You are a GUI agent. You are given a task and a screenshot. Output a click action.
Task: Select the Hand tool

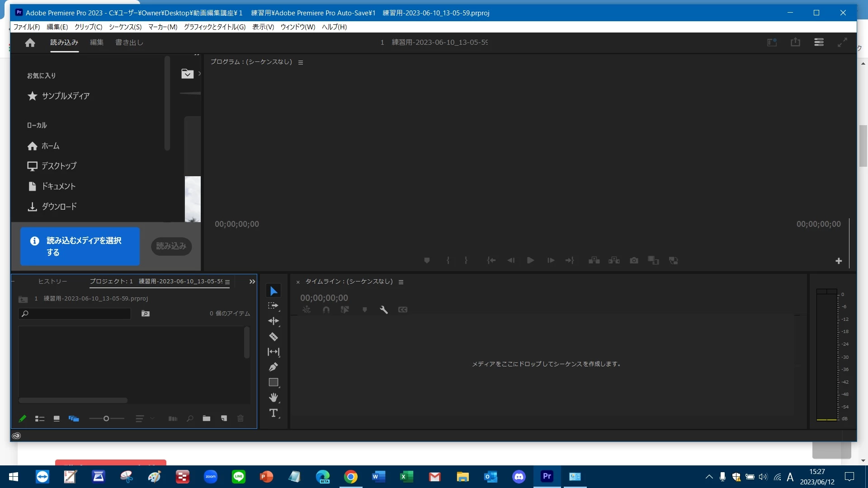(x=274, y=398)
